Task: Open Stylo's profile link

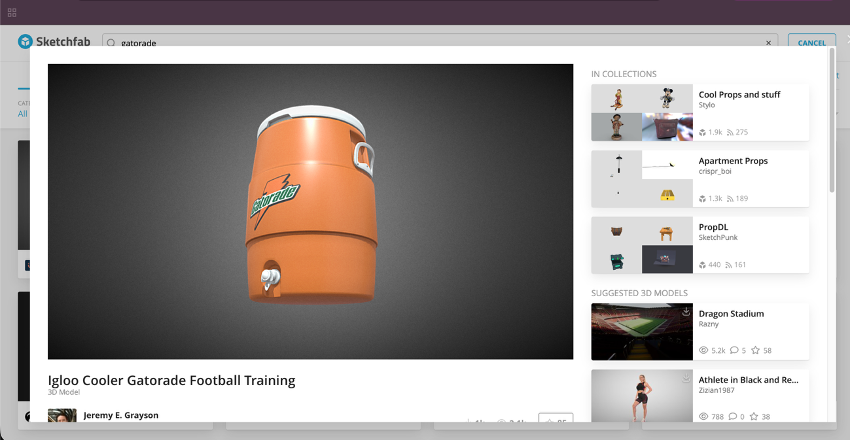Action: (707, 105)
